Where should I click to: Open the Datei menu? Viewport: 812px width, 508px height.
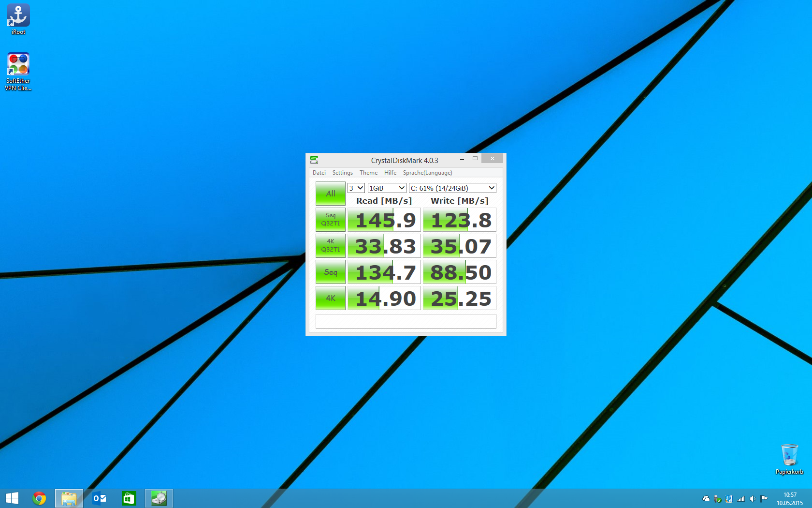(x=319, y=173)
